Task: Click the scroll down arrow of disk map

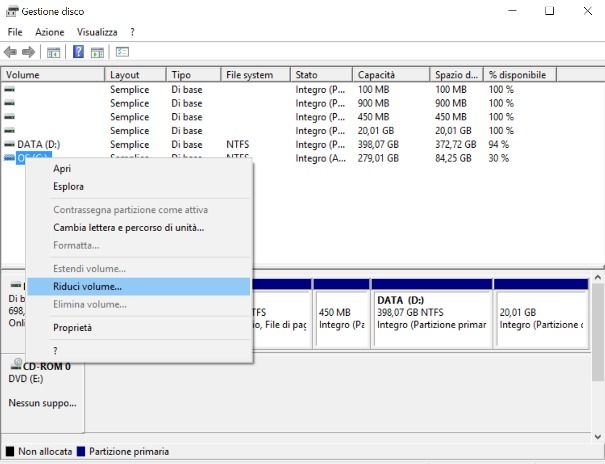Action: click(x=598, y=437)
